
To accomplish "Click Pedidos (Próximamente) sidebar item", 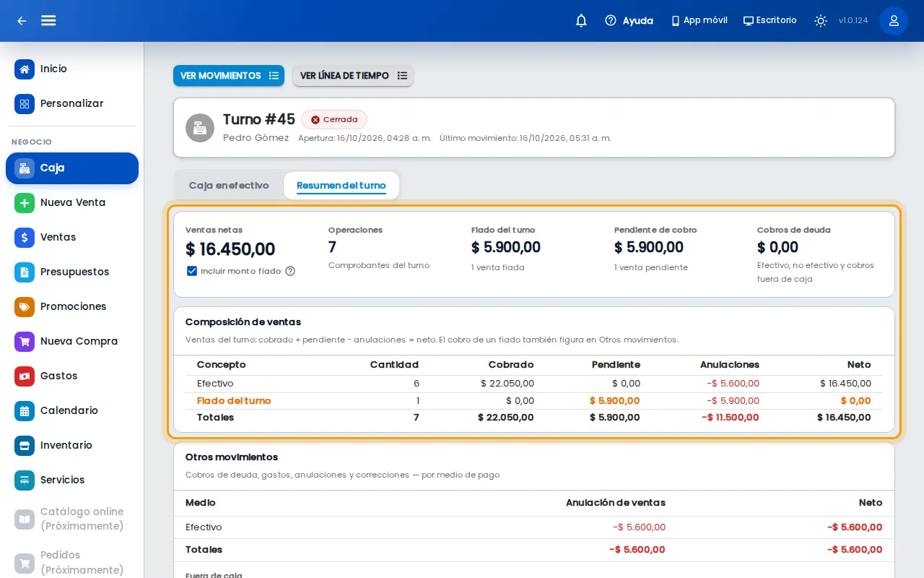I will [72, 562].
